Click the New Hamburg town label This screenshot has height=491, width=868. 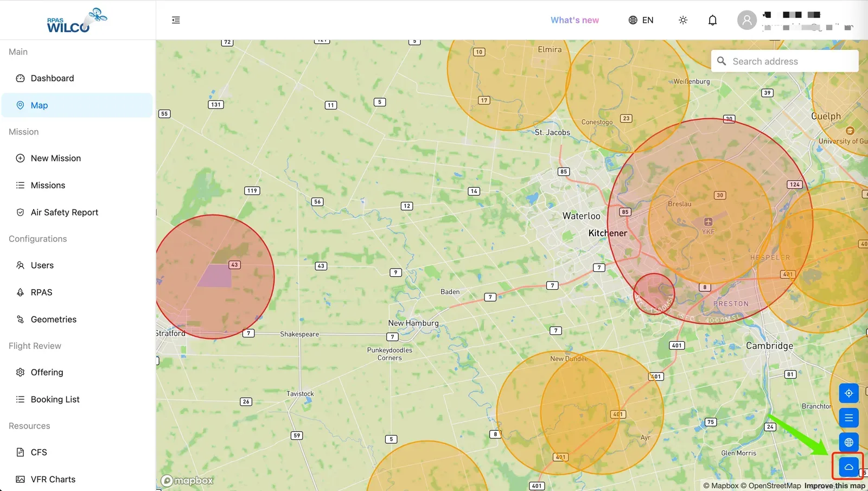413,323
